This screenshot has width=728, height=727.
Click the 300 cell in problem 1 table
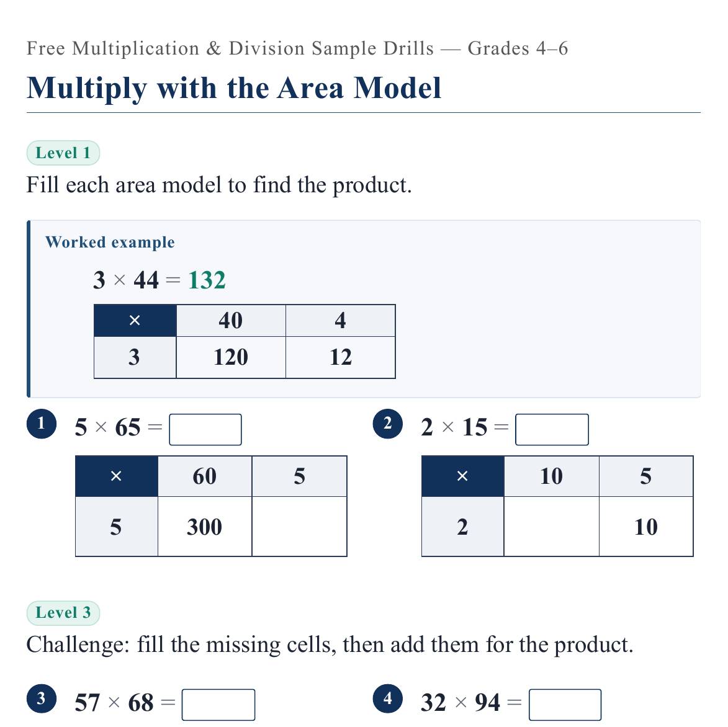[205, 526]
